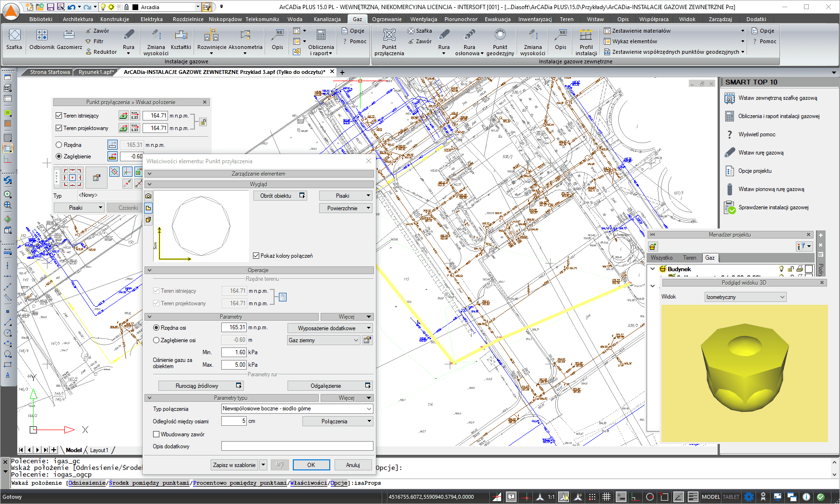Screen dimensions: 840x504
Task: Save the project from the quick access toolbar
Action: click(50, 7)
